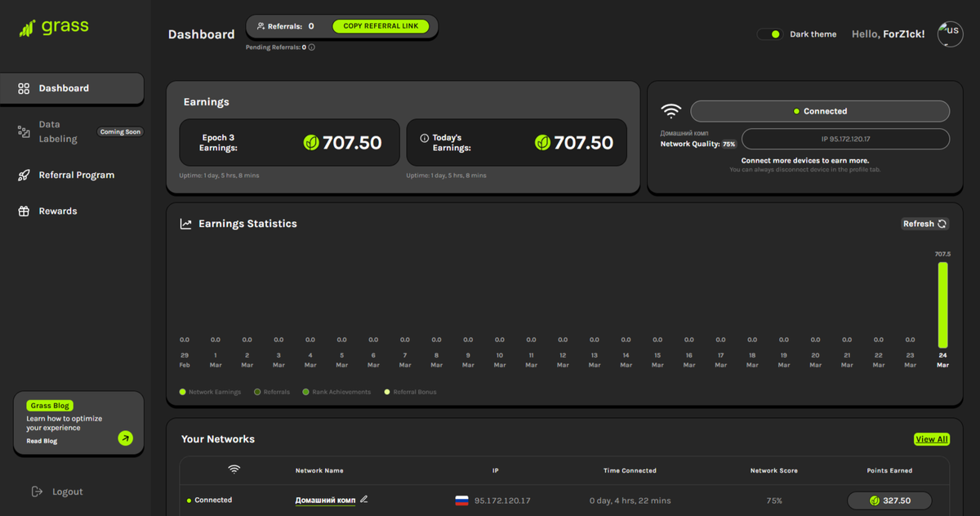
Task: Click the Wi-Fi connection icon
Action: [x=671, y=111]
